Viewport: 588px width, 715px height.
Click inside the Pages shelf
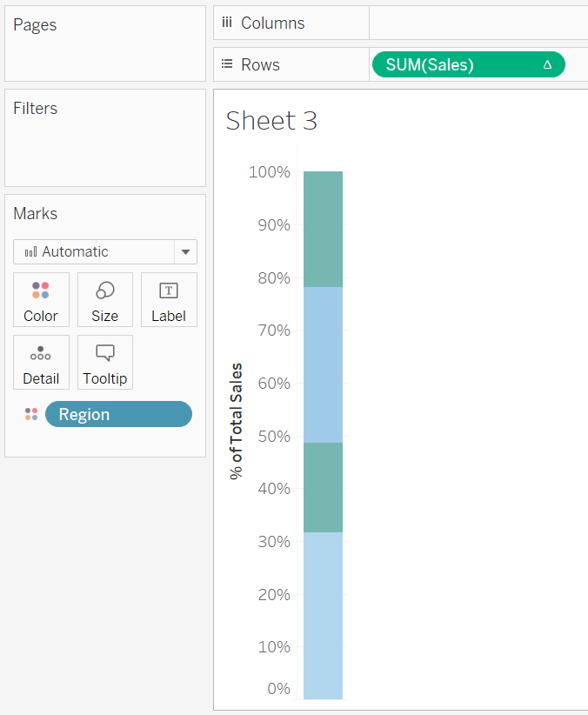(104, 52)
